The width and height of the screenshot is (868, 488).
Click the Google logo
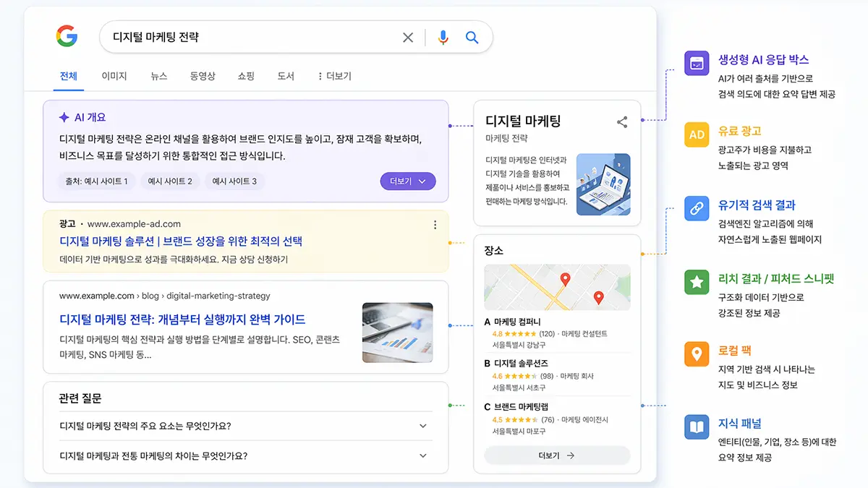(x=67, y=37)
